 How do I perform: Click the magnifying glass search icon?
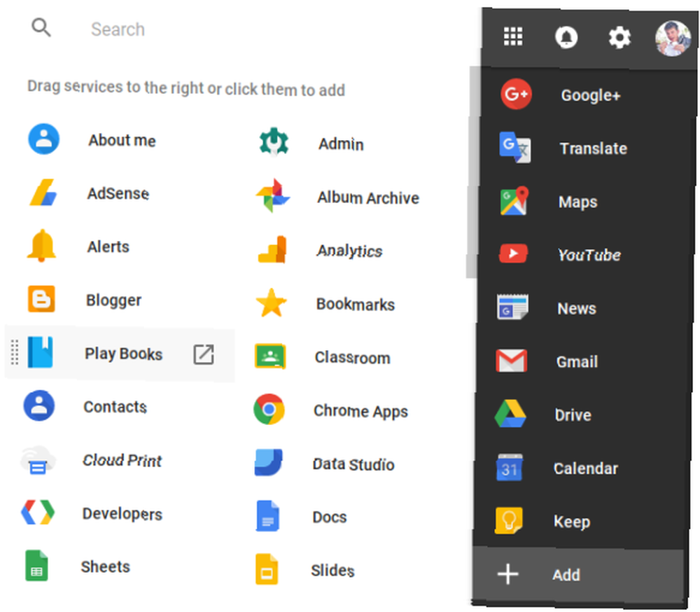click(41, 28)
